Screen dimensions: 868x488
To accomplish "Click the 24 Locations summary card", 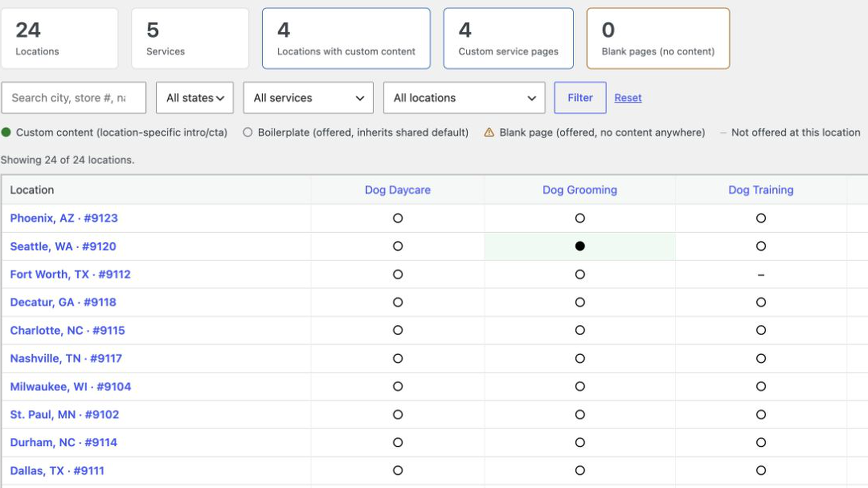I will coord(60,38).
